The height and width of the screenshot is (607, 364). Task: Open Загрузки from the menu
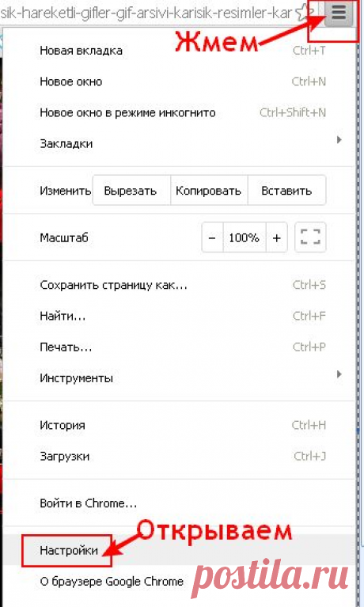[x=178, y=456]
